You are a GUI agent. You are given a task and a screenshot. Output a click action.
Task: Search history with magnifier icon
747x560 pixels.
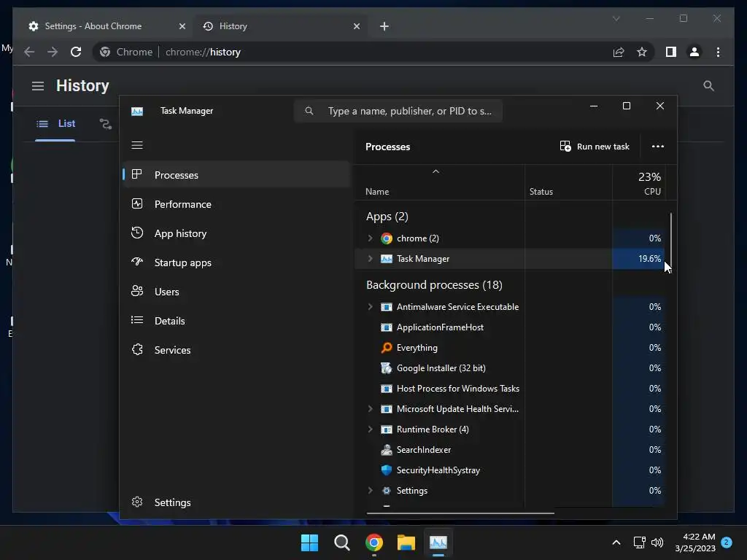pos(708,86)
